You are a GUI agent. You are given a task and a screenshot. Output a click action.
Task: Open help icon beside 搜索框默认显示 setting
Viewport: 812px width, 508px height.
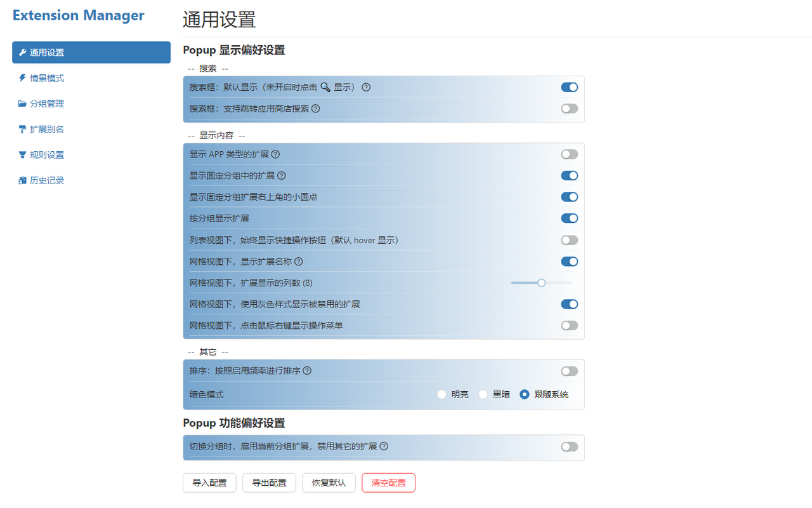coord(366,87)
